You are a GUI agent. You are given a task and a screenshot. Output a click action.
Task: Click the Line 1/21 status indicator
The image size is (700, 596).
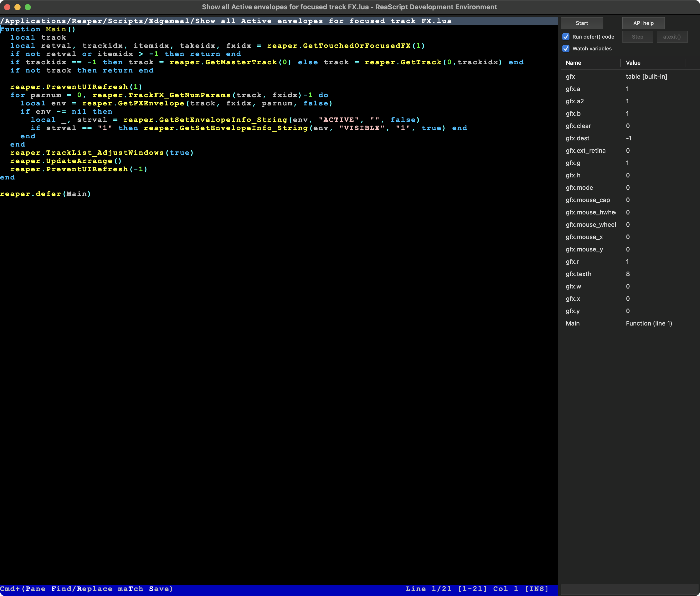coord(428,588)
